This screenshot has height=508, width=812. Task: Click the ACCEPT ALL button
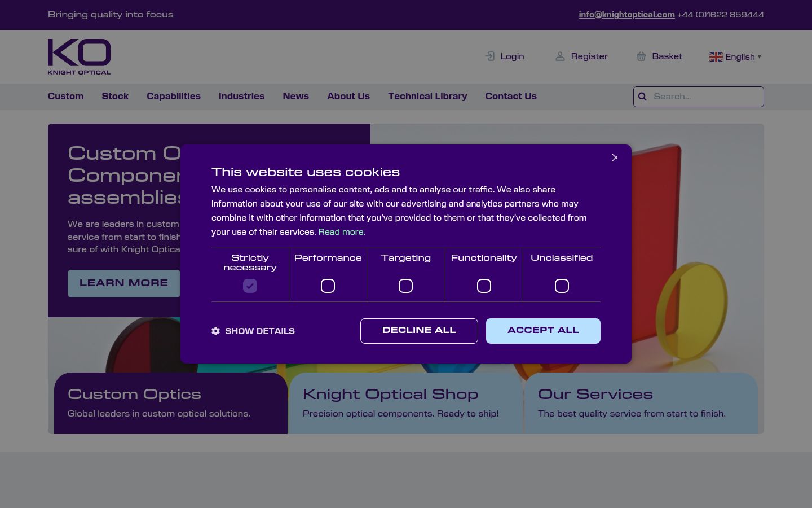tap(543, 331)
